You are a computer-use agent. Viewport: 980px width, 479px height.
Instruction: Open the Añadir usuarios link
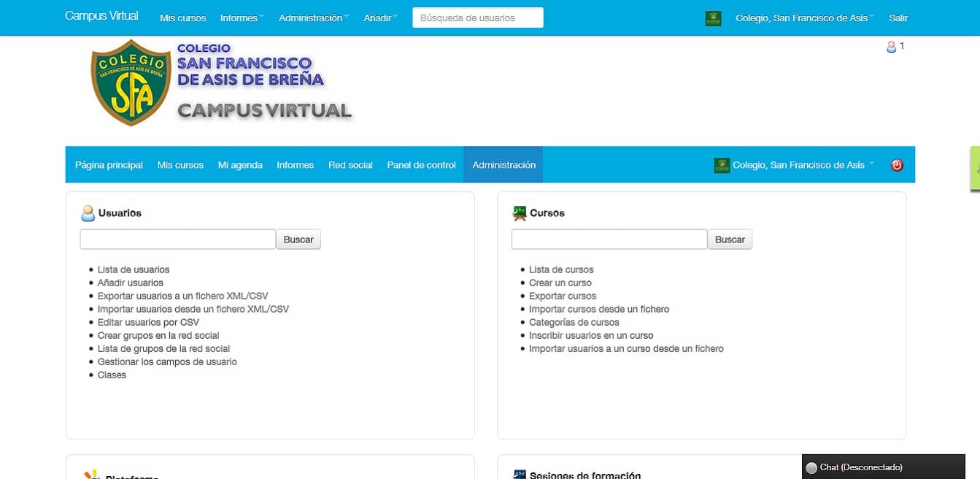point(131,283)
